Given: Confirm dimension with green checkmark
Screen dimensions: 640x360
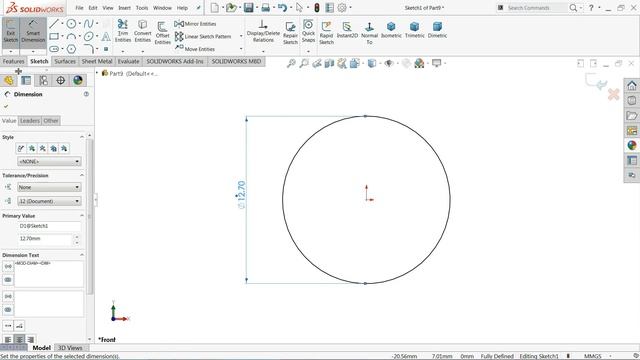Looking at the screenshot, I should [6, 107].
